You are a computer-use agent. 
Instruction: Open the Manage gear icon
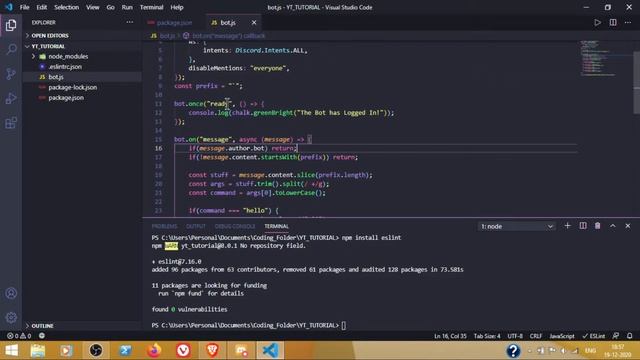11,317
